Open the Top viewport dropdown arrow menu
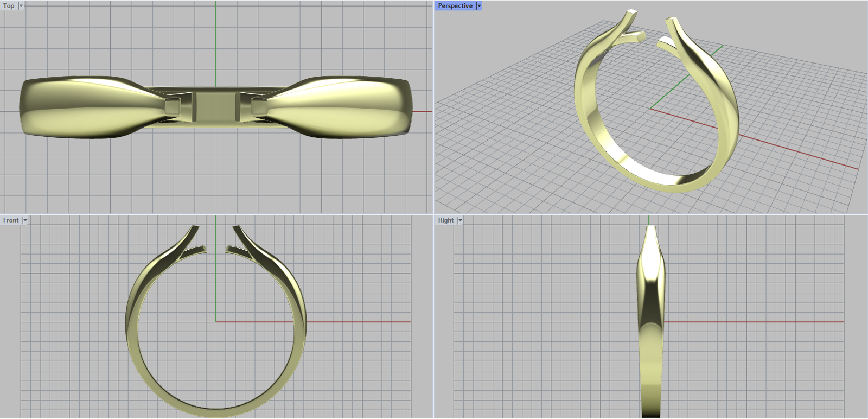 tap(21, 6)
